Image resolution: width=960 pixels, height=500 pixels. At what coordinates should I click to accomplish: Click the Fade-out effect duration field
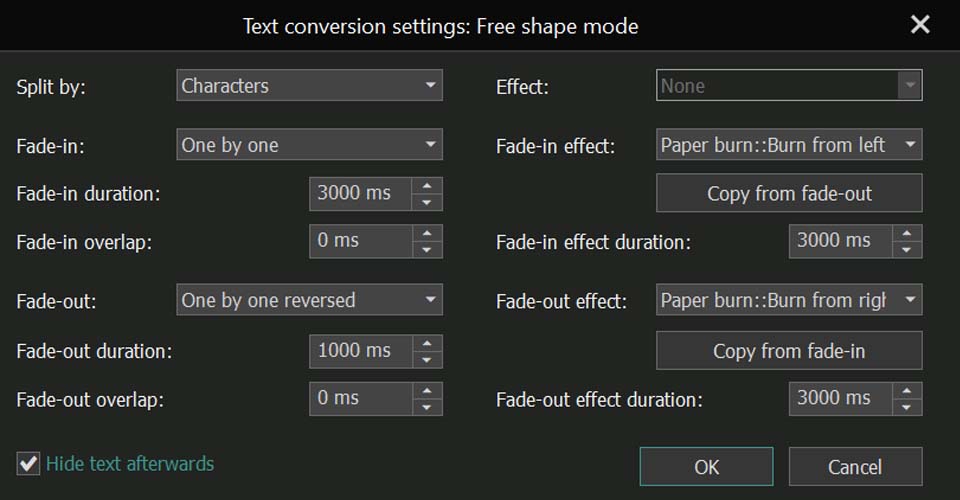[x=841, y=398]
